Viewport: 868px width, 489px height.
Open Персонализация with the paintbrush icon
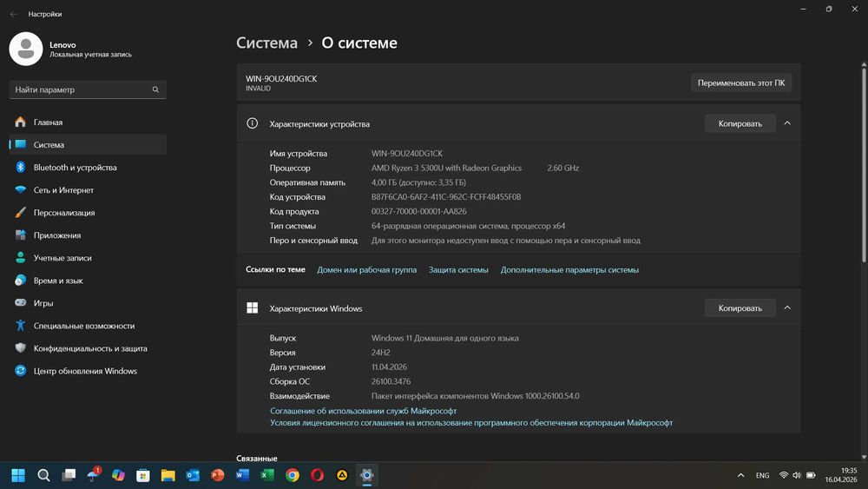pos(88,213)
